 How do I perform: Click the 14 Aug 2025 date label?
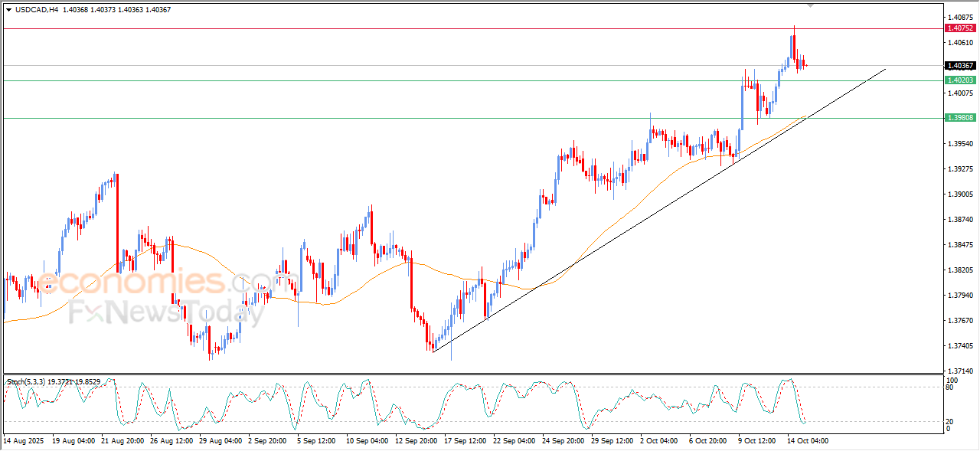[23, 442]
